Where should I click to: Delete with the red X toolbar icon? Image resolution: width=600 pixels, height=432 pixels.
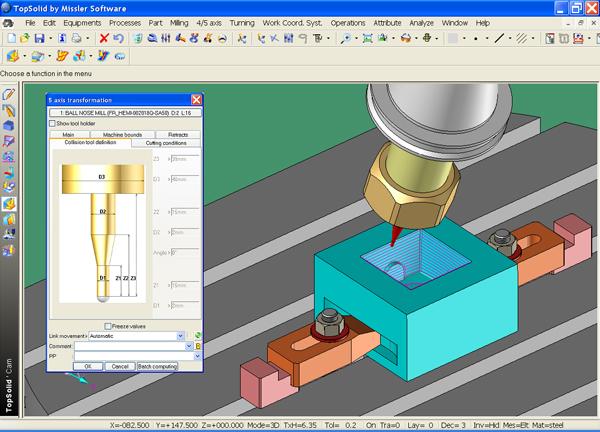pyautogui.click(x=104, y=38)
